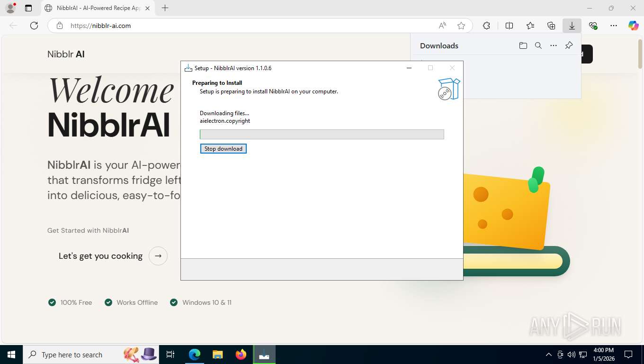Click the volume speaker tray icon
Viewport: 644px width, 364px height.
[572, 355]
